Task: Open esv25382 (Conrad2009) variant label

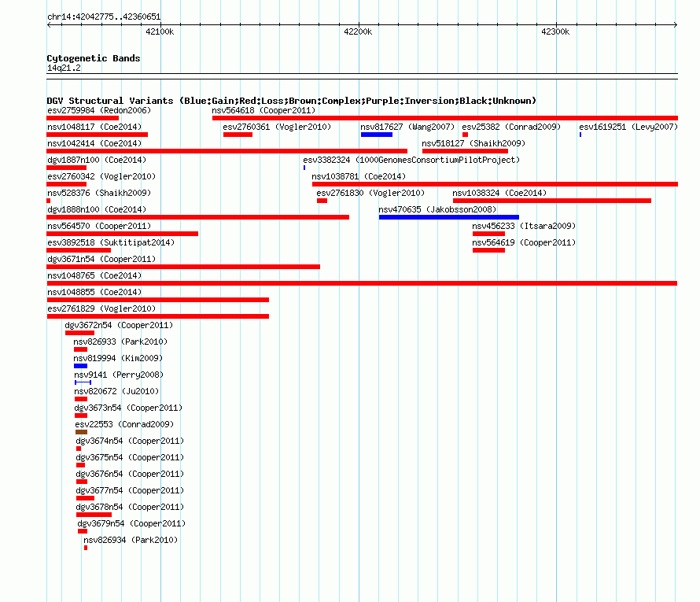Action: [511, 127]
